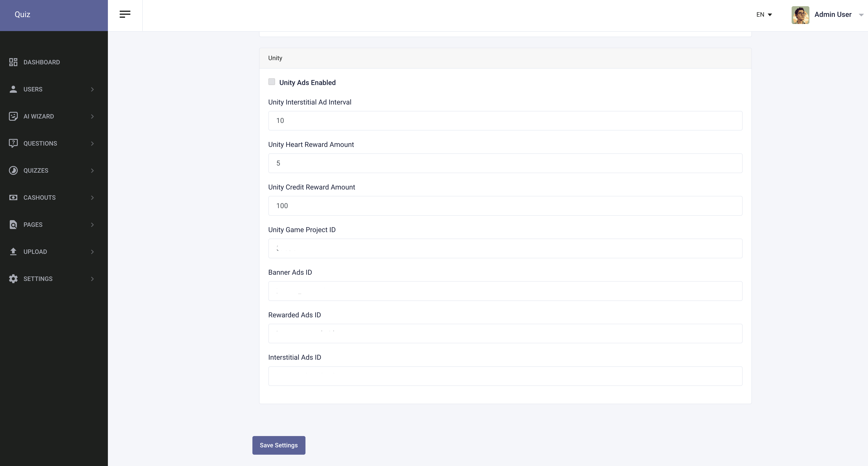This screenshot has height=466, width=868.
Task: Enable the Unity Ads Enabled checkbox
Action: [x=271, y=82]
